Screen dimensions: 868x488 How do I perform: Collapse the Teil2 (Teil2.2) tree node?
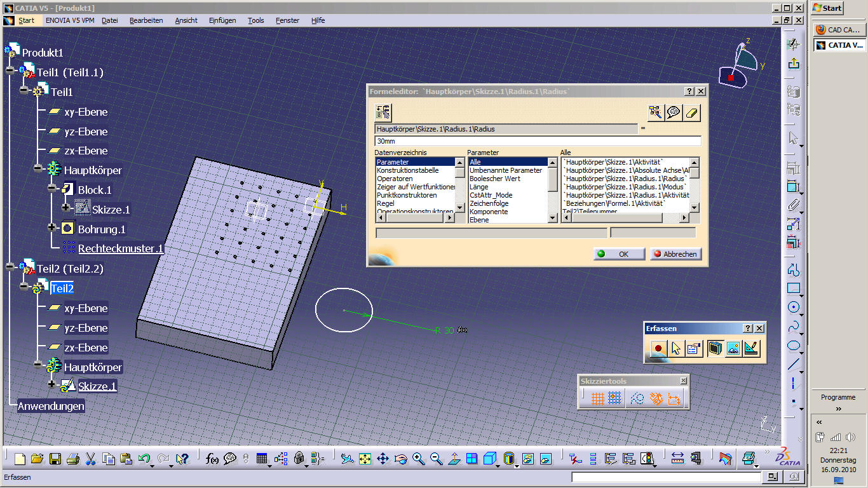pos(10,268)
